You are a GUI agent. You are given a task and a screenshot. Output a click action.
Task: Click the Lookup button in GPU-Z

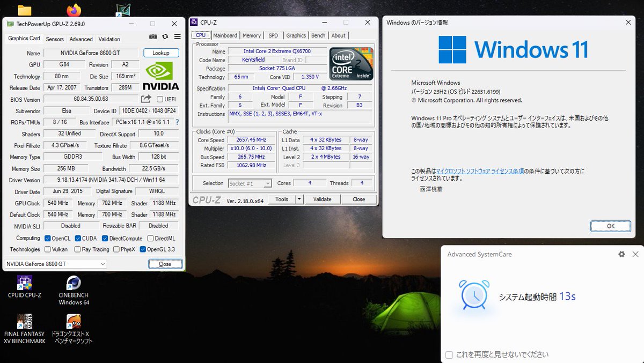pos(161,53)
